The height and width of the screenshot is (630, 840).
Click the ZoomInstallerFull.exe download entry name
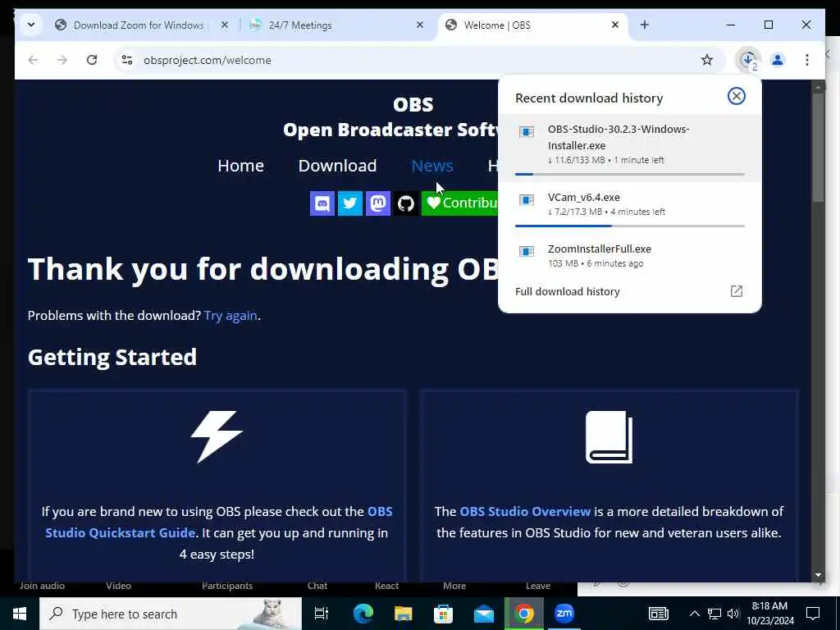(600, 249)
